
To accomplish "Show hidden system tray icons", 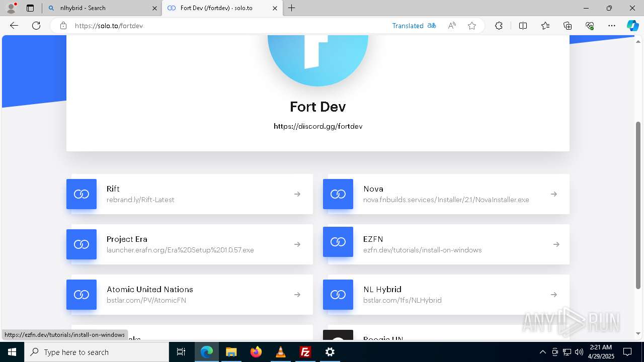I will pyautogui.click(x=542, y=352).
